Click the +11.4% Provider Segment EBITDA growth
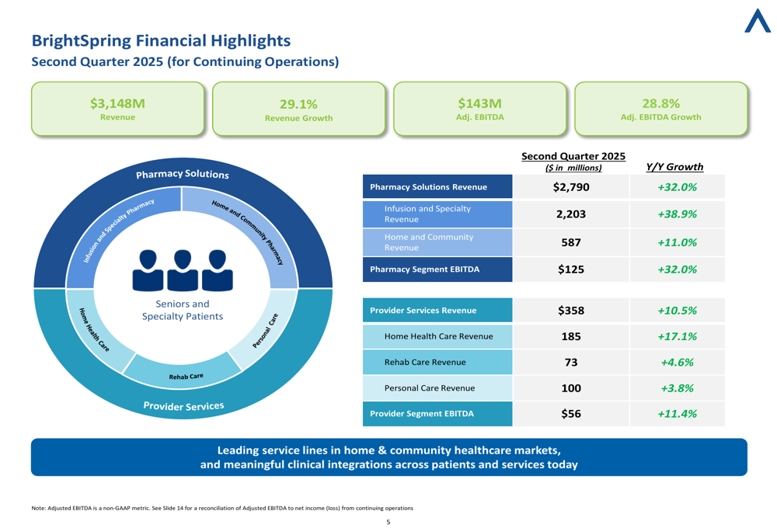This screenshot has height=532, width=777. coord(677,414)
